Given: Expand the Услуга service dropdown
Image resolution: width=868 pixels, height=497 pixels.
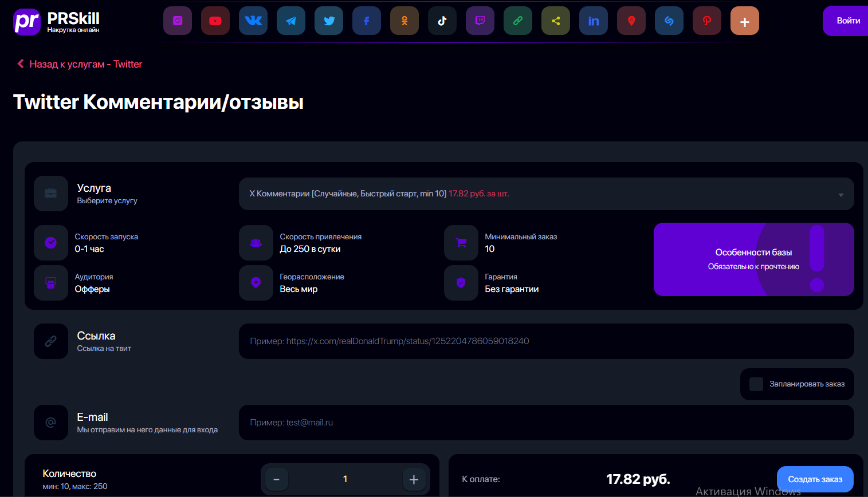Looking at the screenshot, I should tap(546, 194).
